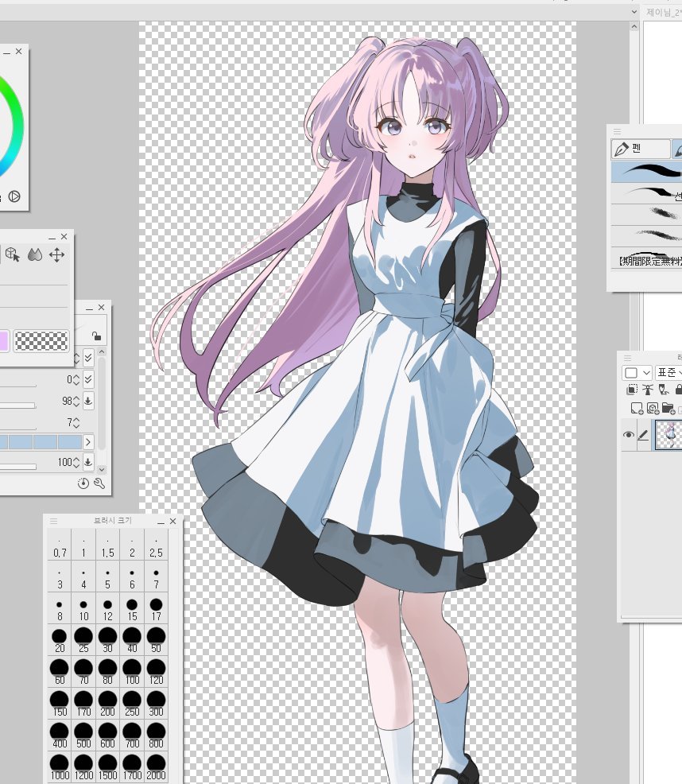Set brush size to 250

click(x=132, y=704)
